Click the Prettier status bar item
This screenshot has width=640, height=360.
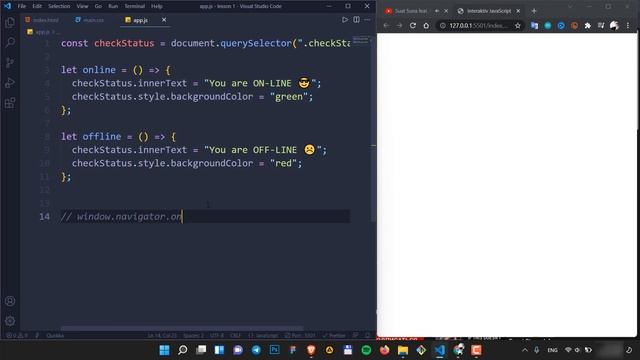click(334, 336)
